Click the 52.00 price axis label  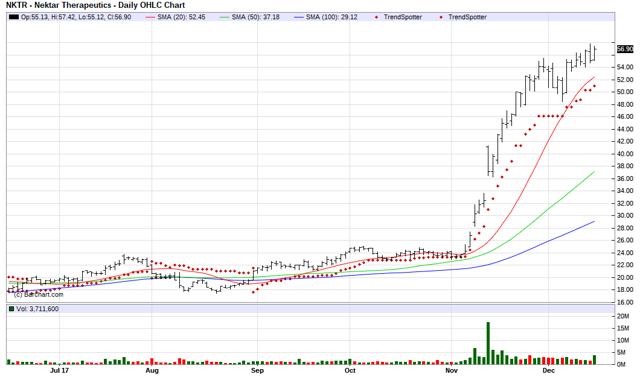(625, 80)
